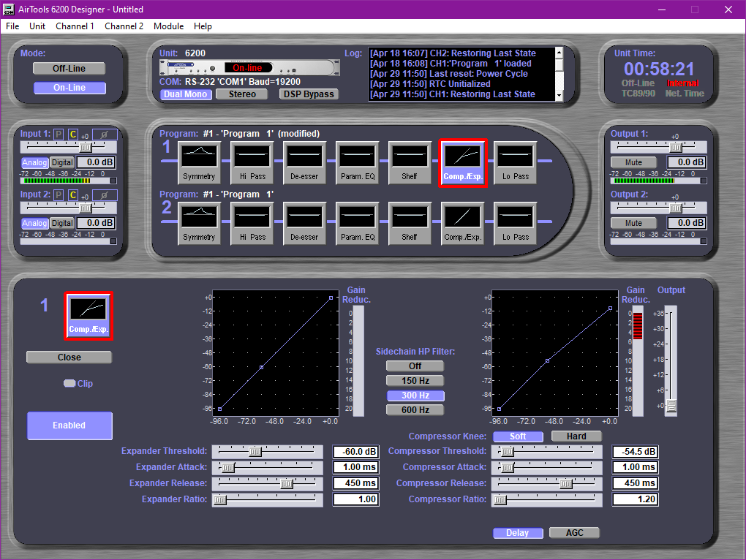This screenshot has width=746, height=560.
Task: Open Channel 1 Symmetry module
Action: point(200,163)
